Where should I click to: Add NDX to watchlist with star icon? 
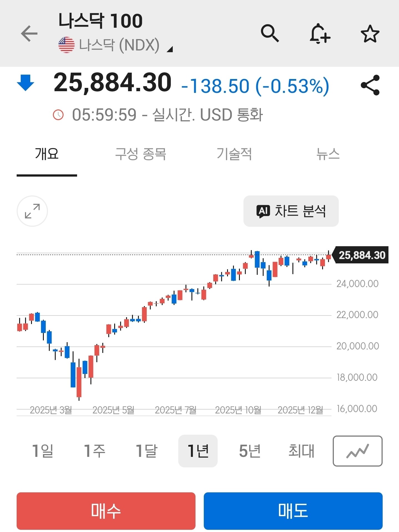[x=370, y=34]
